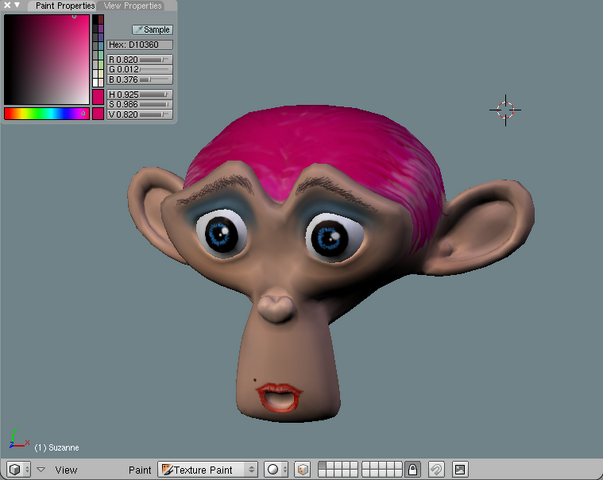Choose the teal blue palette swatch

pyautogui.click(x=101, y=46)
